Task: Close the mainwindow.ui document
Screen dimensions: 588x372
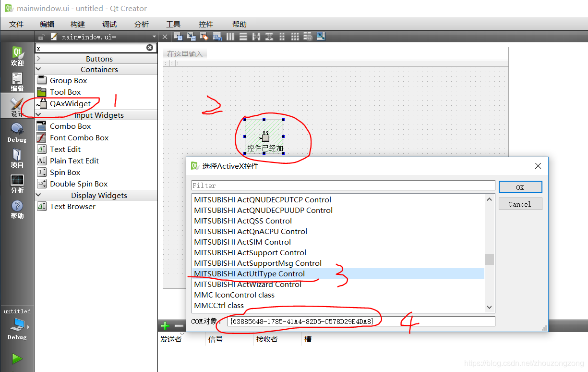Action: pyautogui.click(x=165, y=37)
